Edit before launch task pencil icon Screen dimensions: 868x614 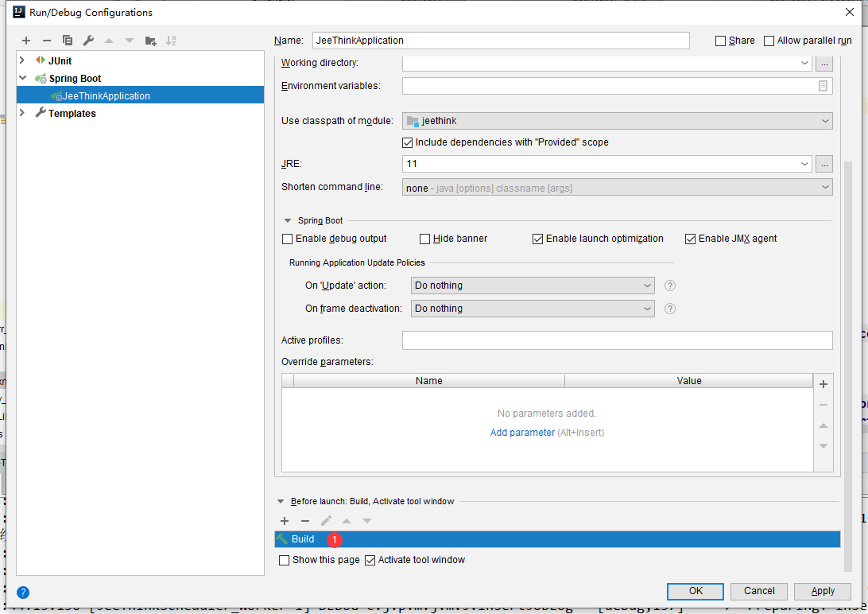pos(326,521)
